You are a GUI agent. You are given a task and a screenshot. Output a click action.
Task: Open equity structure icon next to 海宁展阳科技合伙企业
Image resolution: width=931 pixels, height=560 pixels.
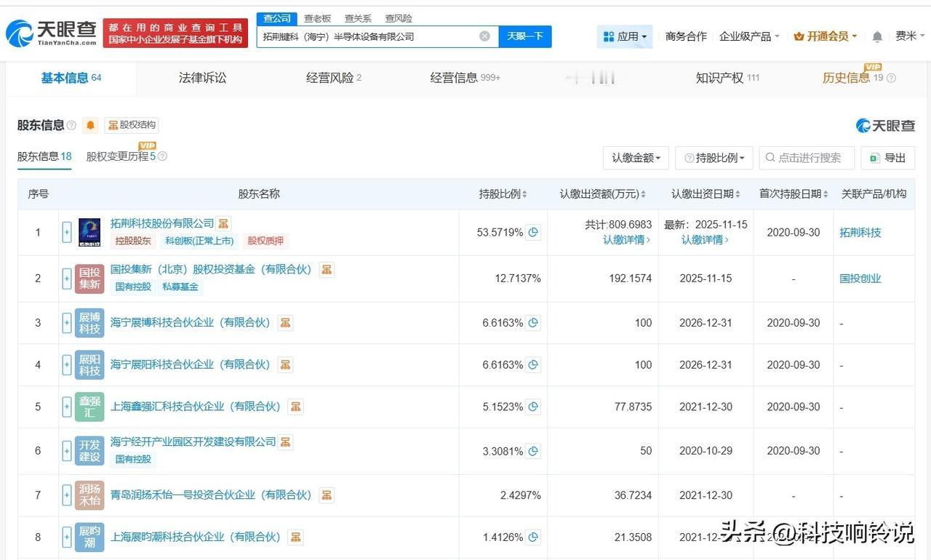[x=285, y=364]
